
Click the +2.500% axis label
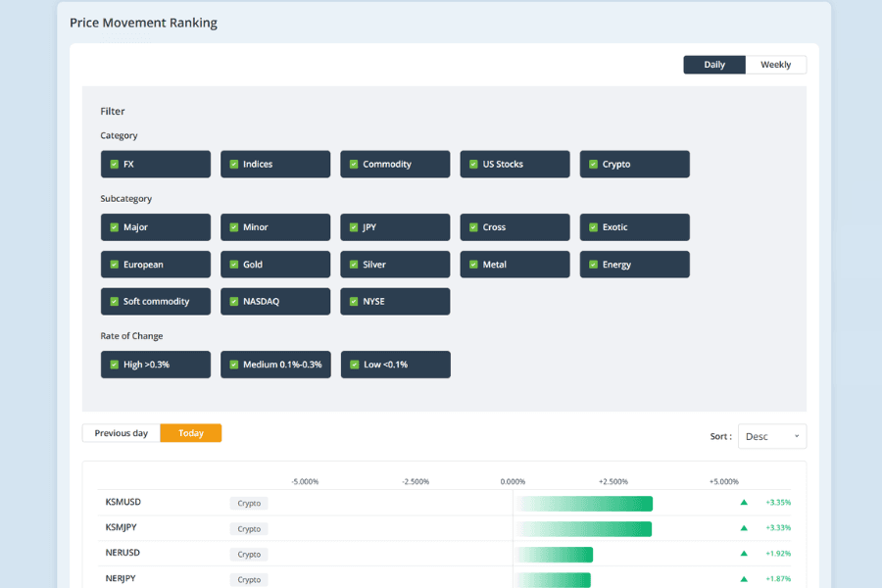[x=613, y=481]
